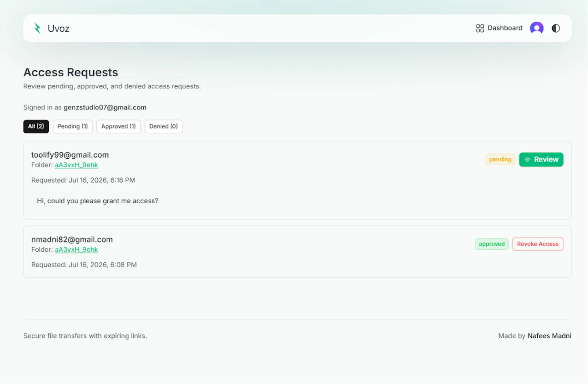This screenshot has height=384, width=588.
Task: Click 'Requested: Jul 16, 2026, 6:16 PM' text
Action: [x=83, y=180]
